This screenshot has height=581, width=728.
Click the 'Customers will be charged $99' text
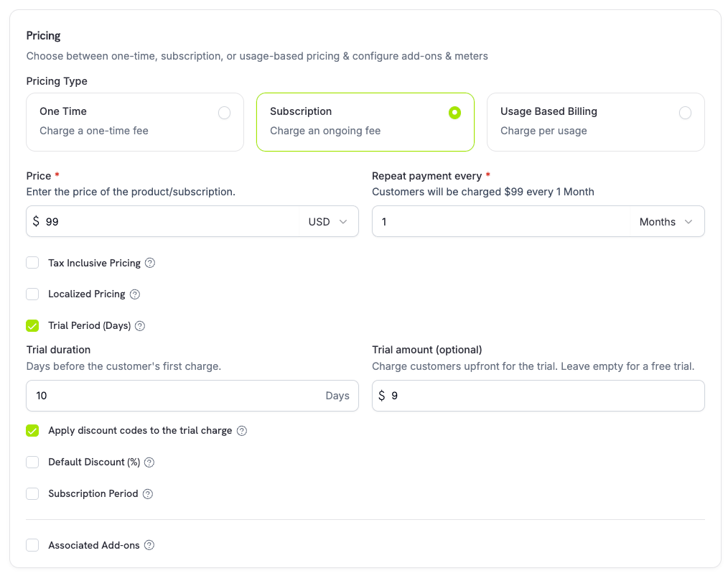[x=483, y=192]
